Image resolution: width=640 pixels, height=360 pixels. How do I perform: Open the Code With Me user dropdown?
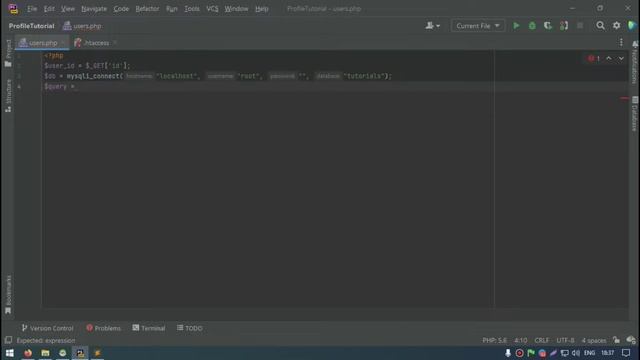click(x=433, y=26)
